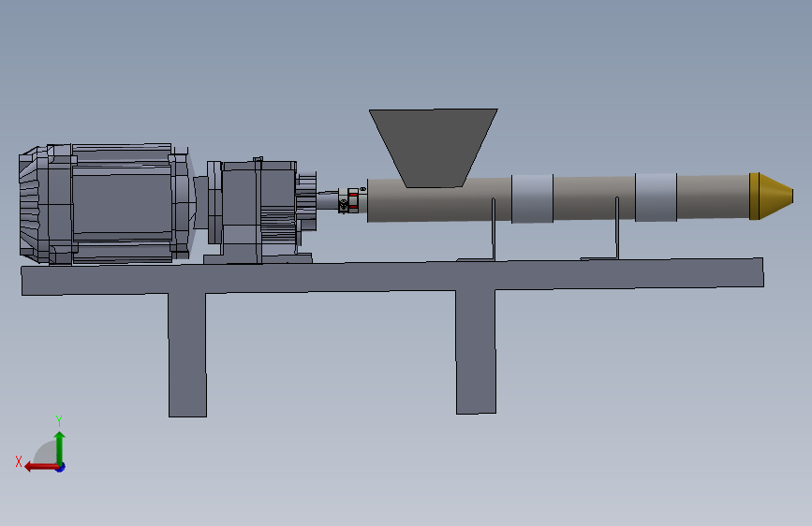Select the gearbox output shaft before the coupling
This screenshot has height=526, width=812.
coord(327,200)
